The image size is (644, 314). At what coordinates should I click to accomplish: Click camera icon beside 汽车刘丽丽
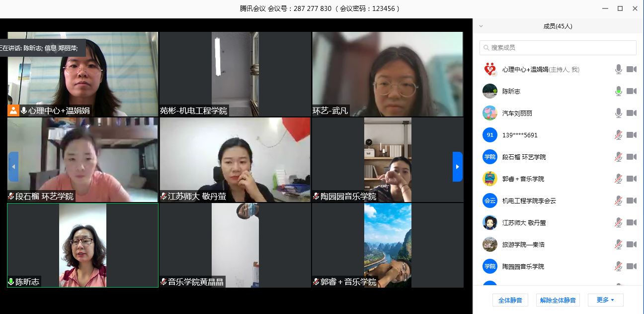pos(631,113)
